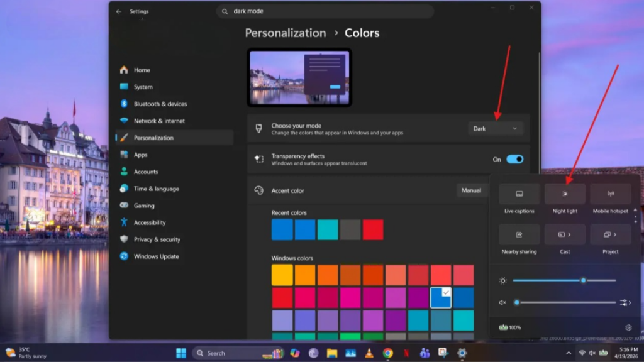Click the brightness slider
This screenshot has width=644, height=362.
(x=564, y=280)
